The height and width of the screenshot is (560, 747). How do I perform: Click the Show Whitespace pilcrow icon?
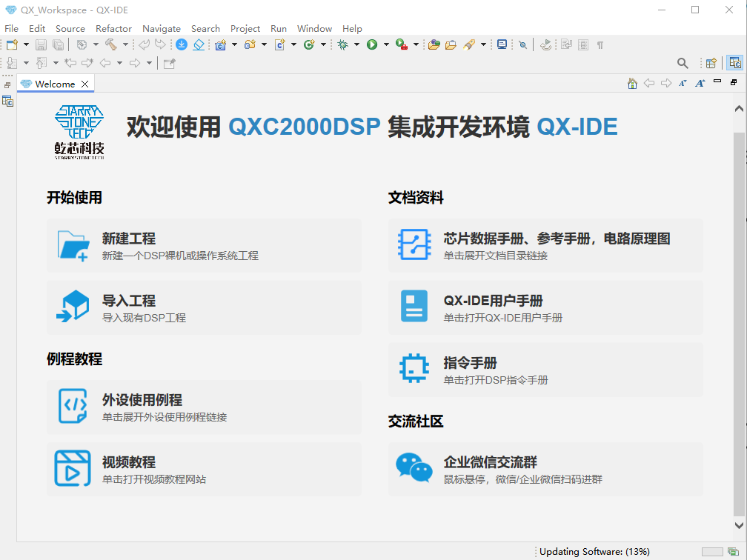tap(600, 44)
